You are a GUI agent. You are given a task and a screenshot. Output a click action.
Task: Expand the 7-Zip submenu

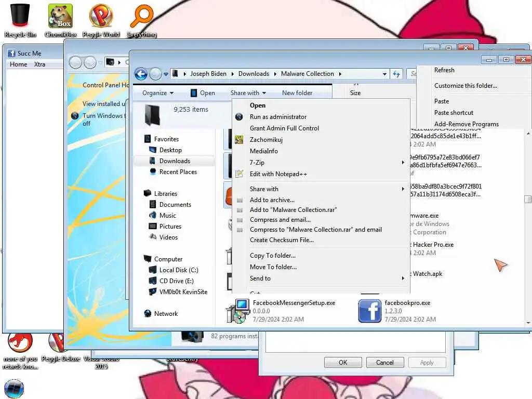click(x=403, y=163)
